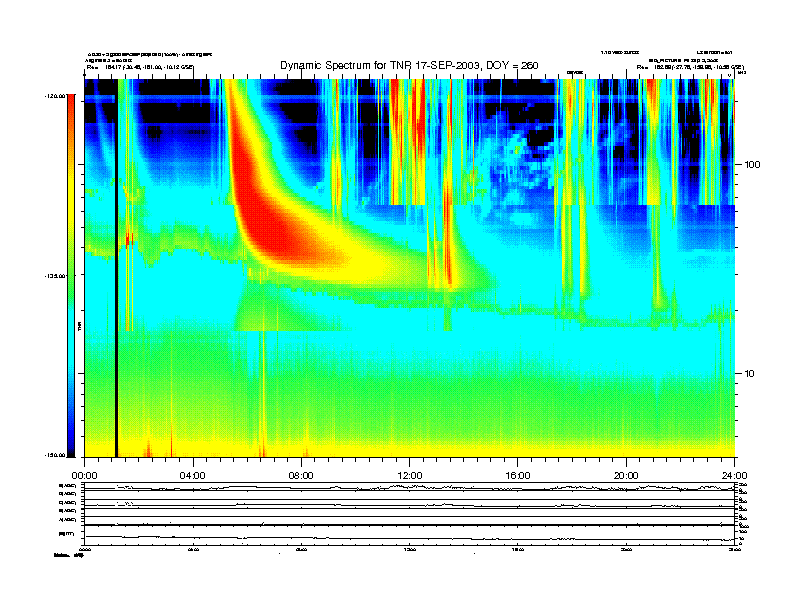Click the topmost line trace panel below spectrogram
792x612 pixels.
coord(410,487)
